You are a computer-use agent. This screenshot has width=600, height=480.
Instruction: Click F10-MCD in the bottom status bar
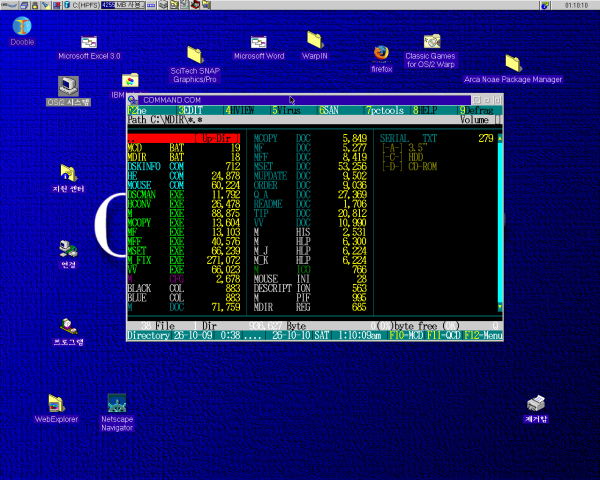pyautogui.click(x=406, y=336)
